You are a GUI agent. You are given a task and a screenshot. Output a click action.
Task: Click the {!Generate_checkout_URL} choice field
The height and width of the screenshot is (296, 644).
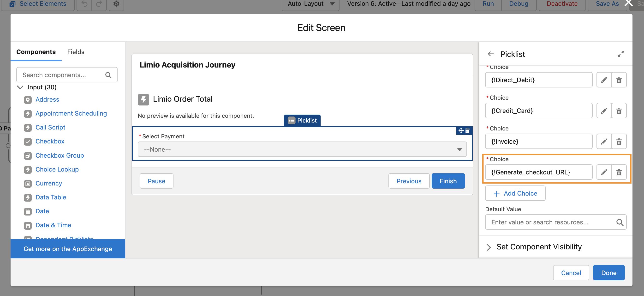538,172
